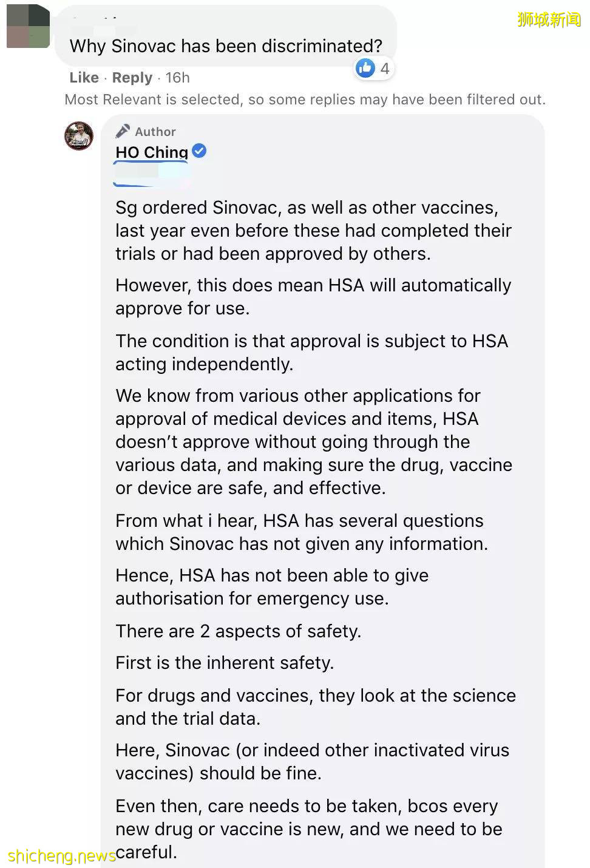Reply to the Sinovac discrimination comment

(132, 78)
